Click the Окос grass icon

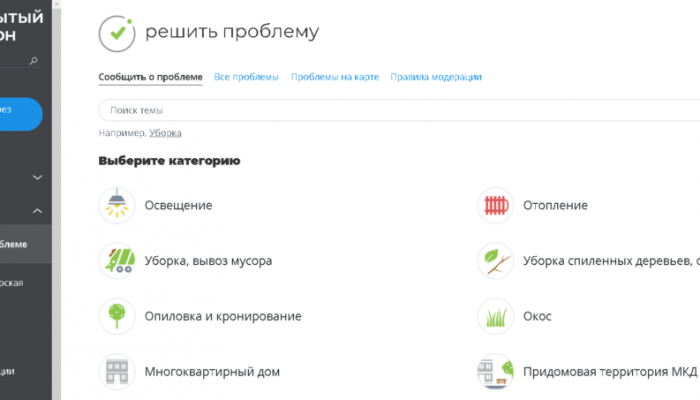pyautogui.click(x=495, y=316)
